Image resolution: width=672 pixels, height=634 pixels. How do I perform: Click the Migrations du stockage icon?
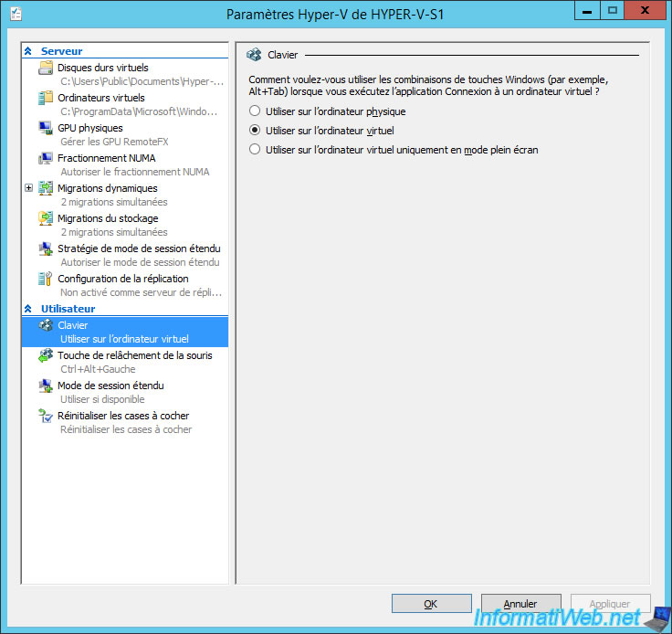(x=46, y=218)
